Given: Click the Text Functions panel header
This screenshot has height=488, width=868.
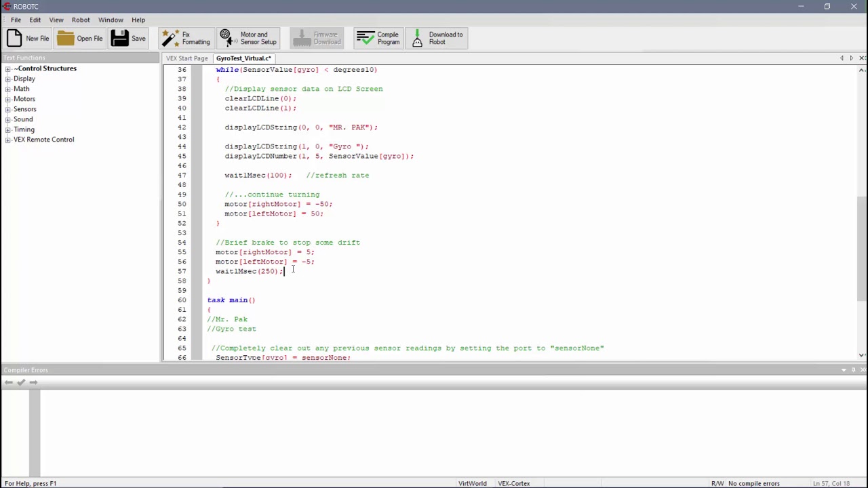Looking at the screenshot, I should [x=79, y=58].
